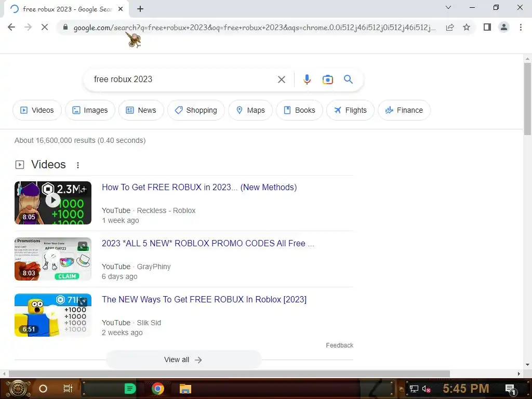Screen dimensions: 532x399
Task: Open Cortana search circle in taskbar
Action: pyautogui.click(x=43, y=389)
